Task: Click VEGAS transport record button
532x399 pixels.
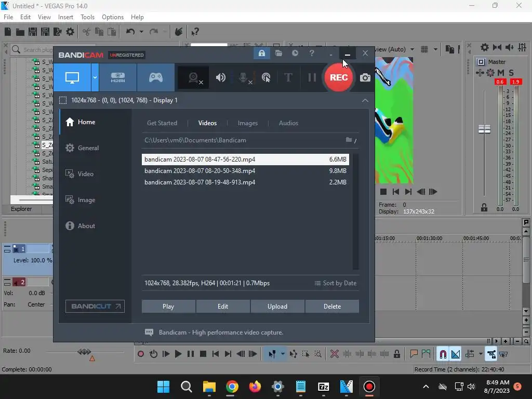Action: pyautogui.click(x=140, y=354)
